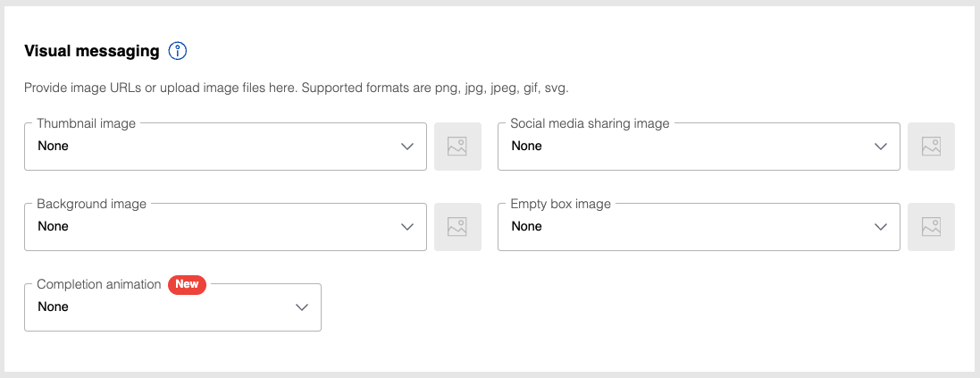Open the Empty box image dropdown
The height and width of the screenshot is (378, 980).
(699, 227)
